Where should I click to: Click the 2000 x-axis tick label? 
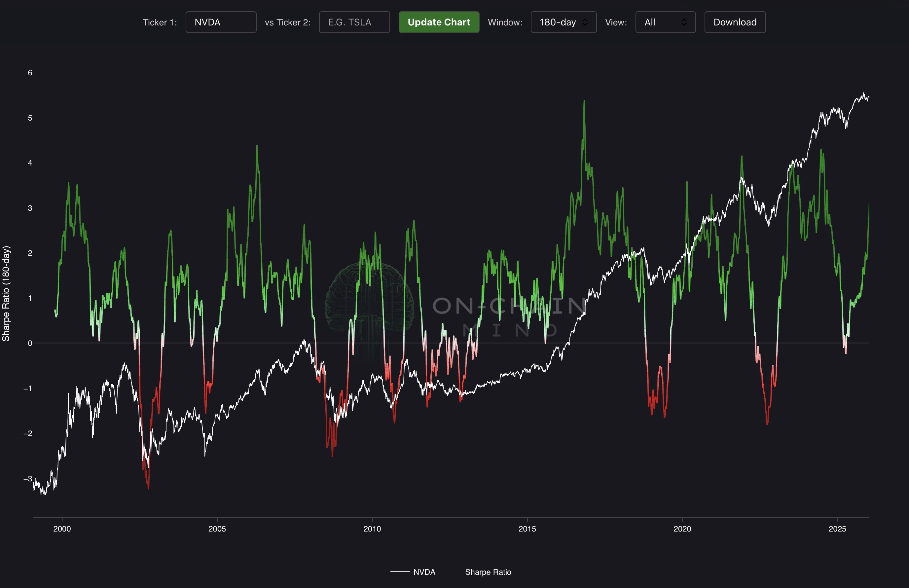point(62,529)
